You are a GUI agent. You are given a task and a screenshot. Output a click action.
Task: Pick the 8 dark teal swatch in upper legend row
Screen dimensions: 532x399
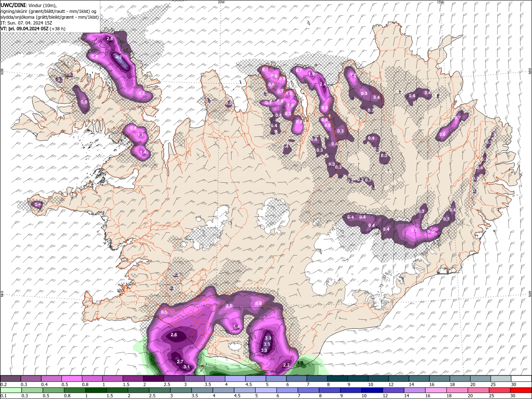(337, 379)
